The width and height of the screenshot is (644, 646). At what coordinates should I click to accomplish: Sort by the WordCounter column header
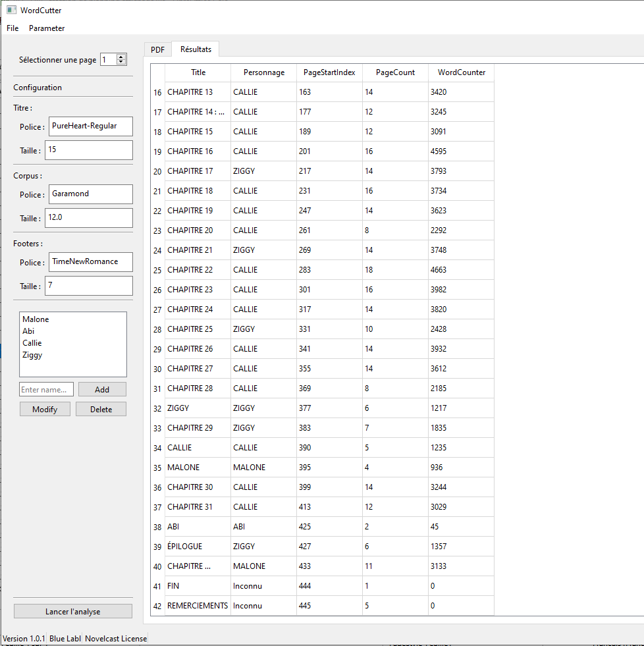click(461, 72)
